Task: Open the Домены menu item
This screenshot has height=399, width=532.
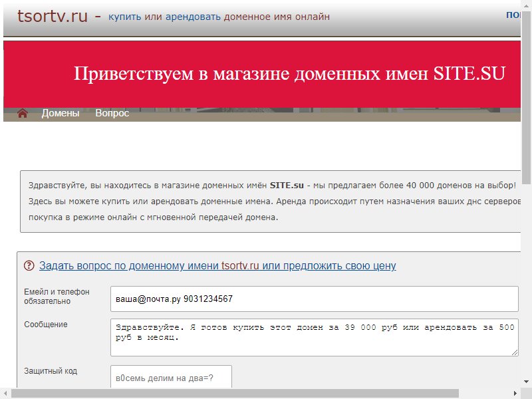Action: (x=61, y=113)
